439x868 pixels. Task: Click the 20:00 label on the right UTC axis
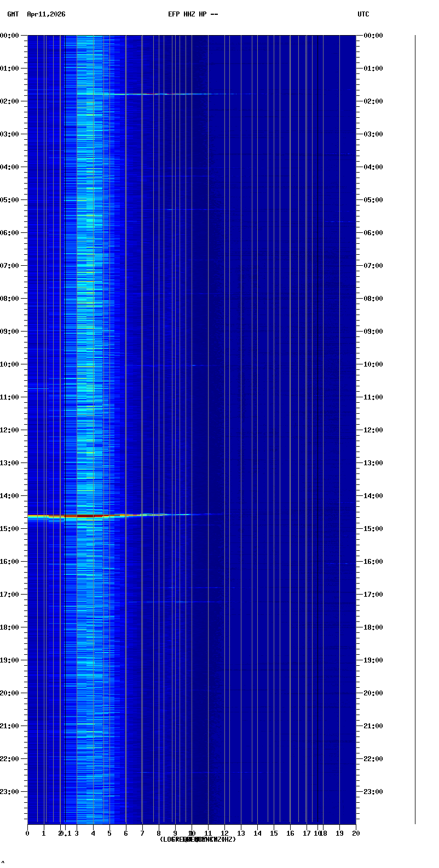point(373,693)
